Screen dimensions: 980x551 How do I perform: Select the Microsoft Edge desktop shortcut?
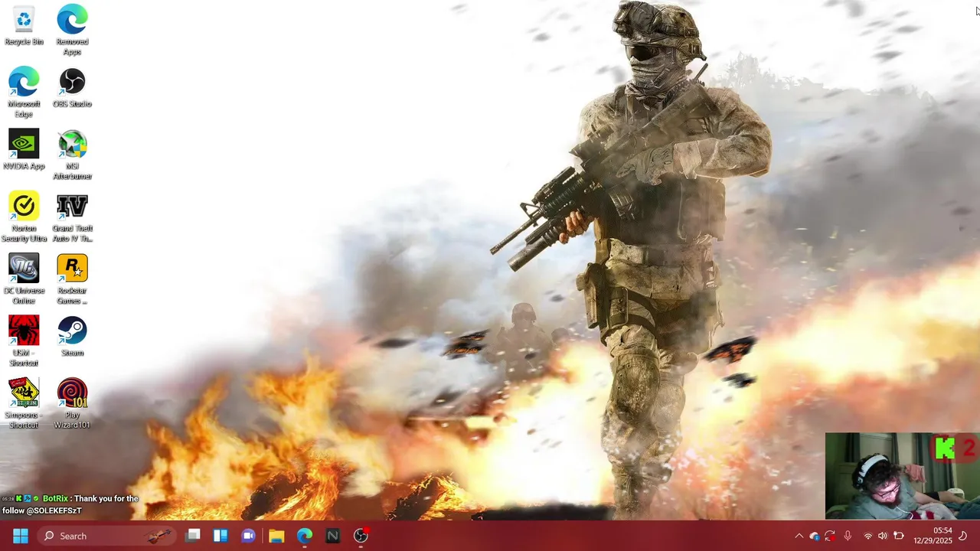24,93
